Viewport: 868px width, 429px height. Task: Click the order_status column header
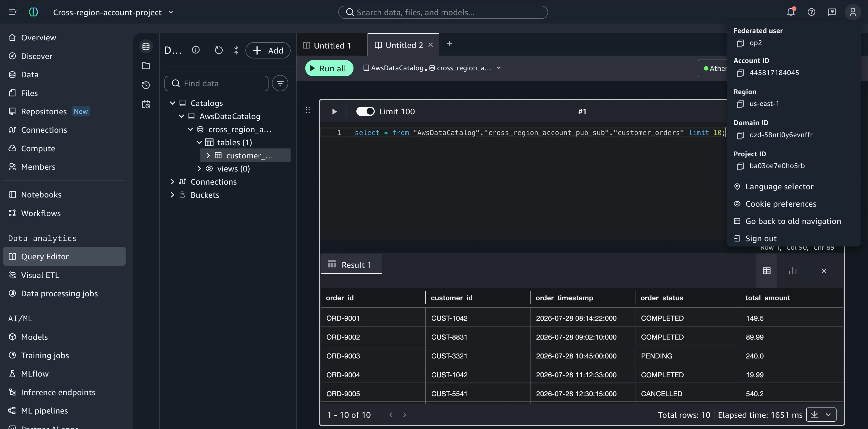tap(661, 298)
